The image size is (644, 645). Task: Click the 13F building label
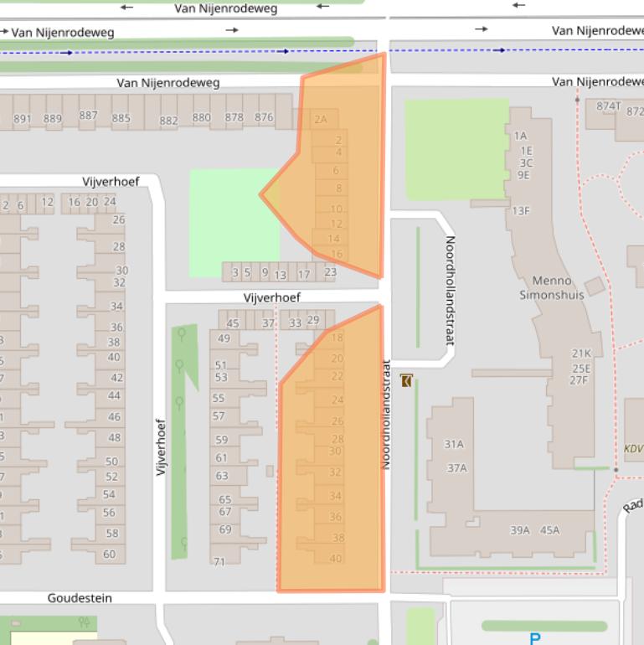click(521, 211)
